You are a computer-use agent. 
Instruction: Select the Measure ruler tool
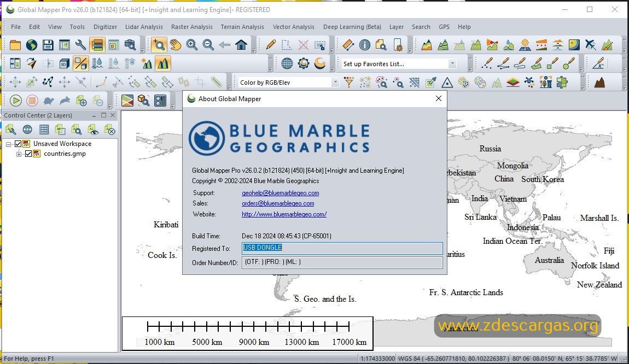348,45
